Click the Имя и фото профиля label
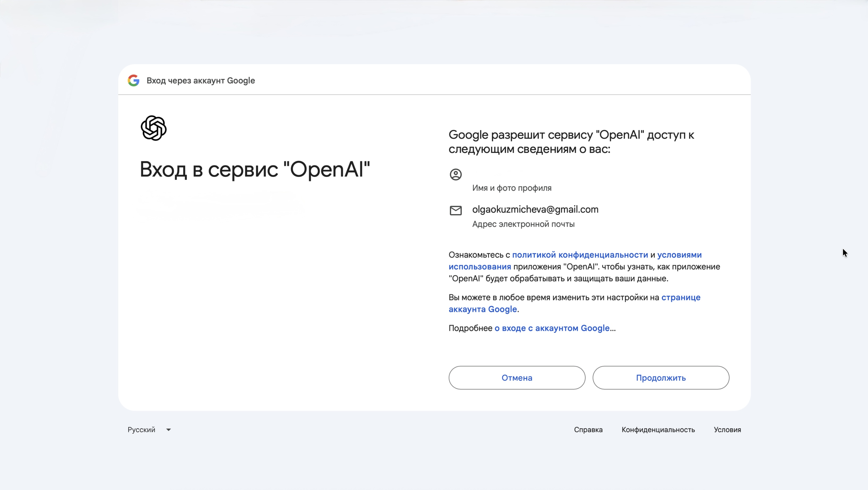The height and width of the screenshot is (490, 868). 511,188
